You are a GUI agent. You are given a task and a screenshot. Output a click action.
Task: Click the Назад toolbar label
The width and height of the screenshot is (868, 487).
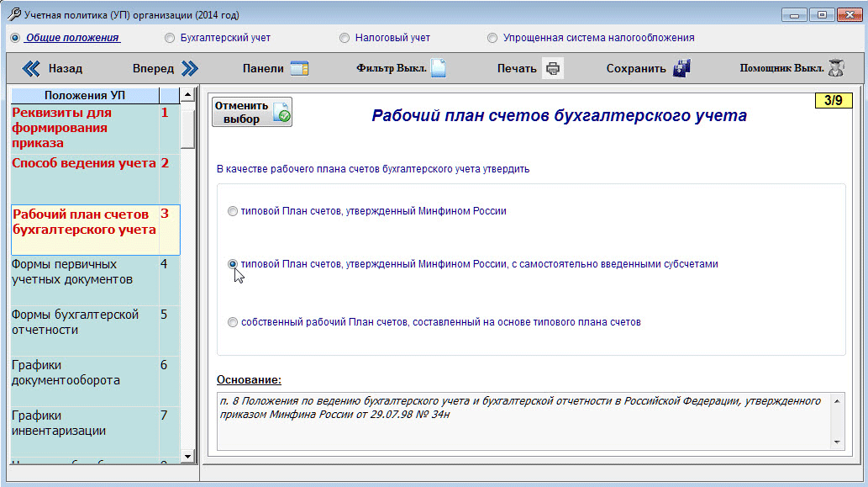pyautogui.click(x=66, y=69)
